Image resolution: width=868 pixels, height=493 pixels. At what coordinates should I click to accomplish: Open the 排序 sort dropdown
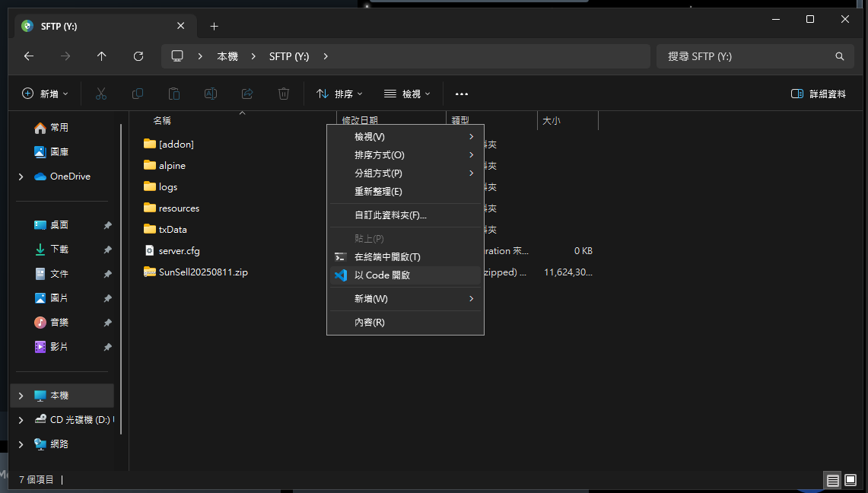point(339,94)
